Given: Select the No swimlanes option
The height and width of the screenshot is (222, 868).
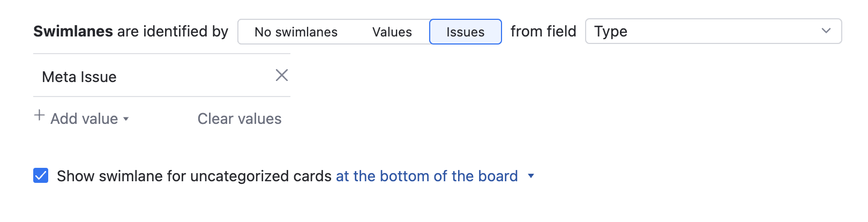Looking at the screenshot, I should point(296,32).
